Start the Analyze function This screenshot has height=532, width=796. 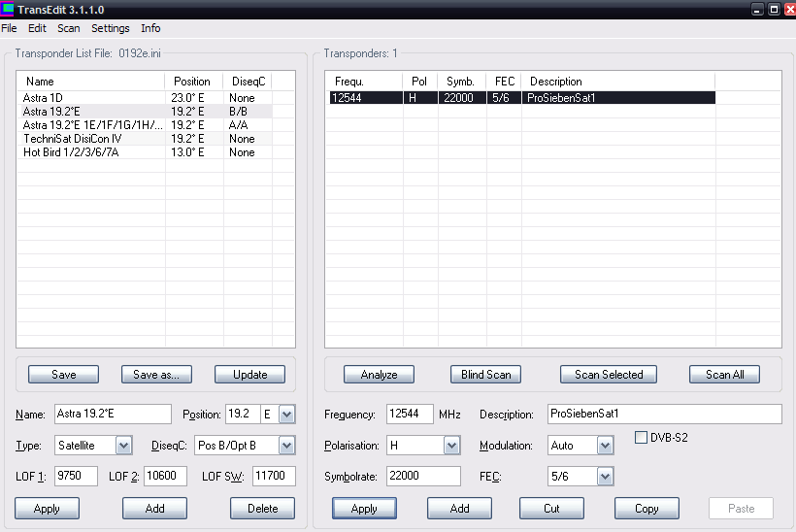pos(379,375)
